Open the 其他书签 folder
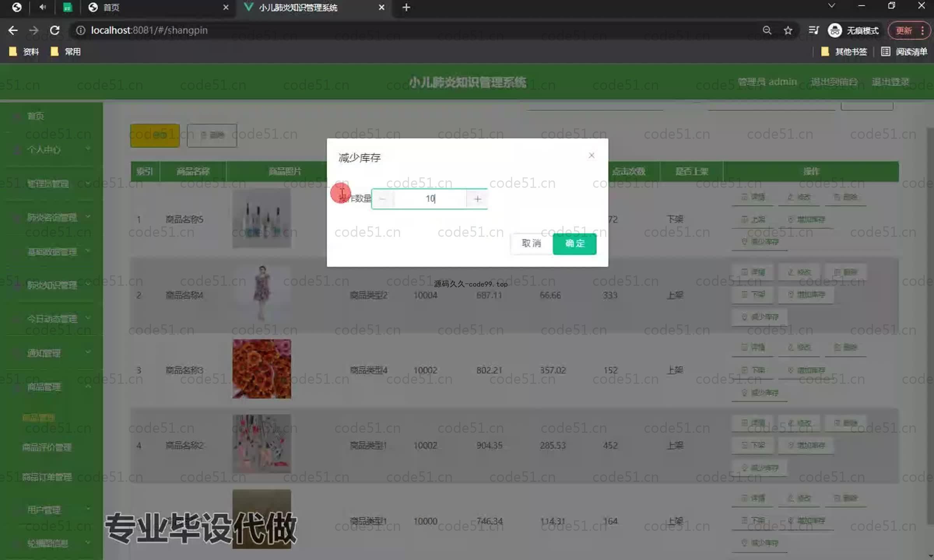Viewport: 934px width, 560px height. pos(844,52)
